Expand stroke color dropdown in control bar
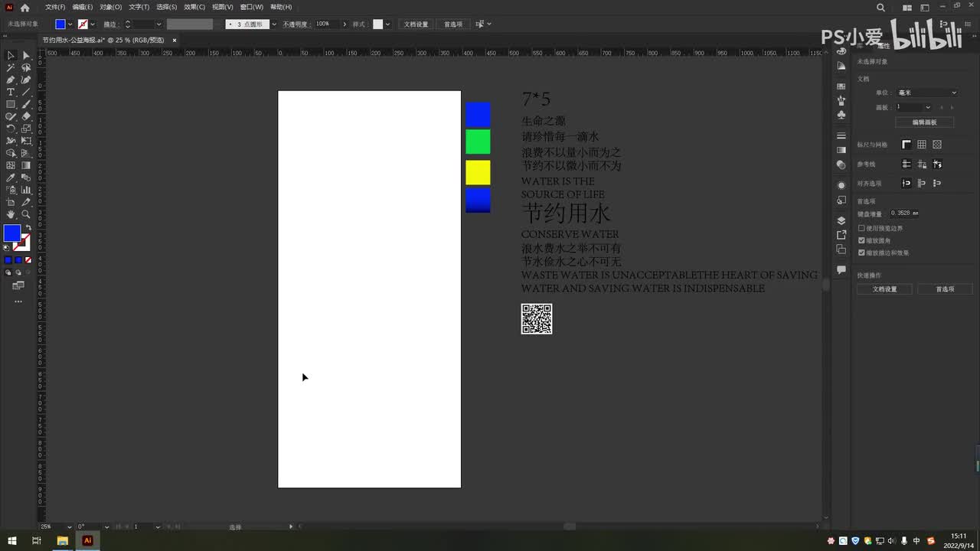The image size is (980, 551). pyautogui.click(x=93, y=24)
